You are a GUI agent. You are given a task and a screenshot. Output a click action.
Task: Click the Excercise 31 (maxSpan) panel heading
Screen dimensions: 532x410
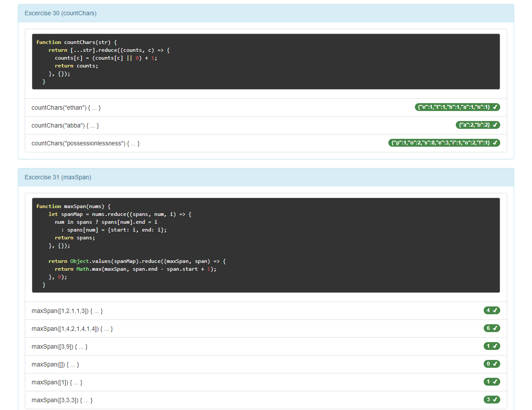click(266, 177)
